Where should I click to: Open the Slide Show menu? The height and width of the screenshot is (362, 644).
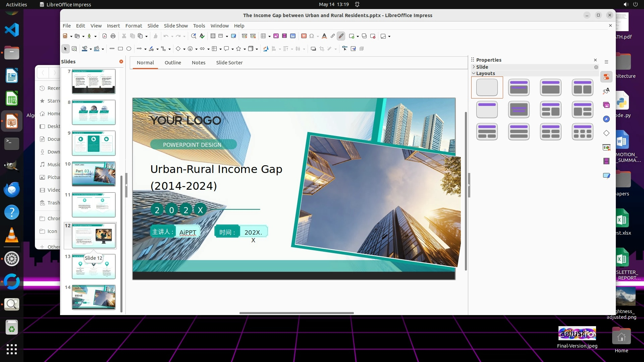tap(175, 26)
